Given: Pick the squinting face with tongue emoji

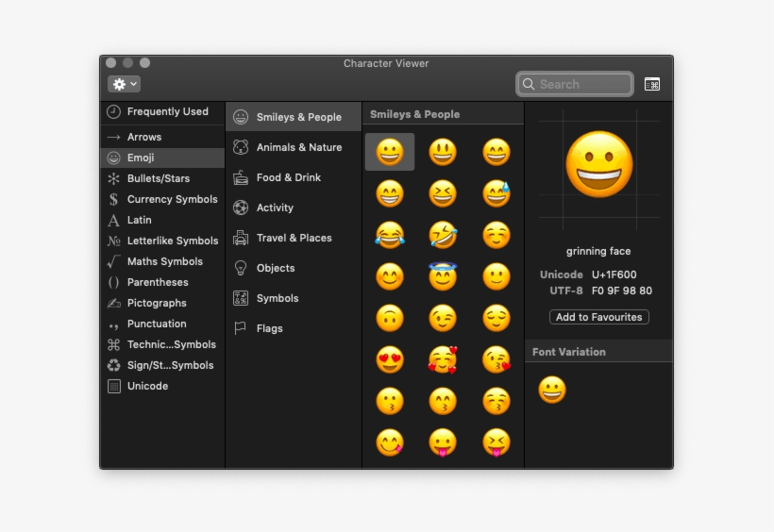Looking at the screenshot, I should (496, 442).
